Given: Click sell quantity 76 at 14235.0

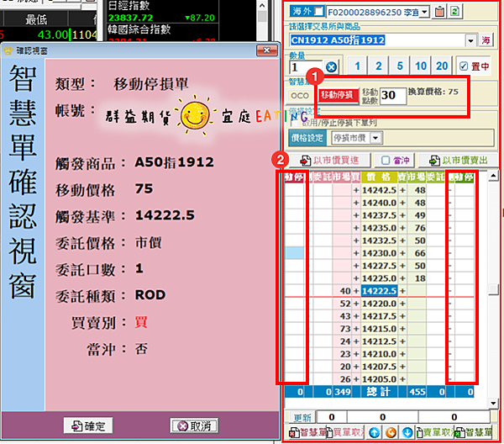Looking at the screenshot, I should [x=417, y=228].
